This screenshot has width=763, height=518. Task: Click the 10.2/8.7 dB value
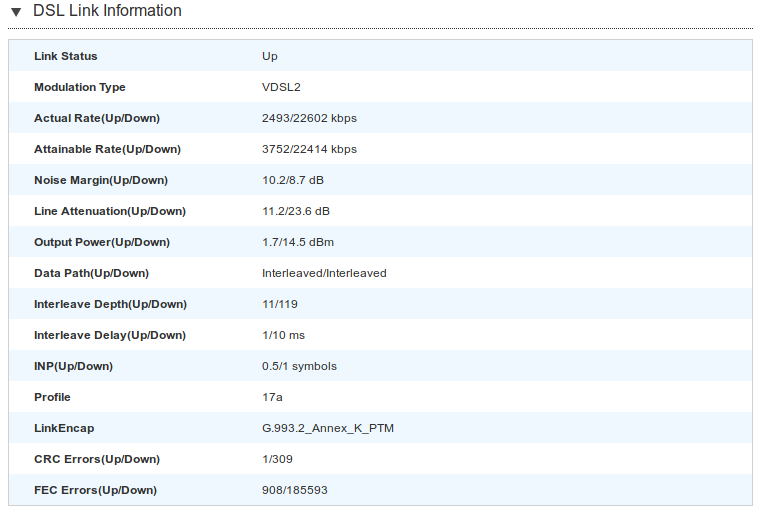click(293, 180)
